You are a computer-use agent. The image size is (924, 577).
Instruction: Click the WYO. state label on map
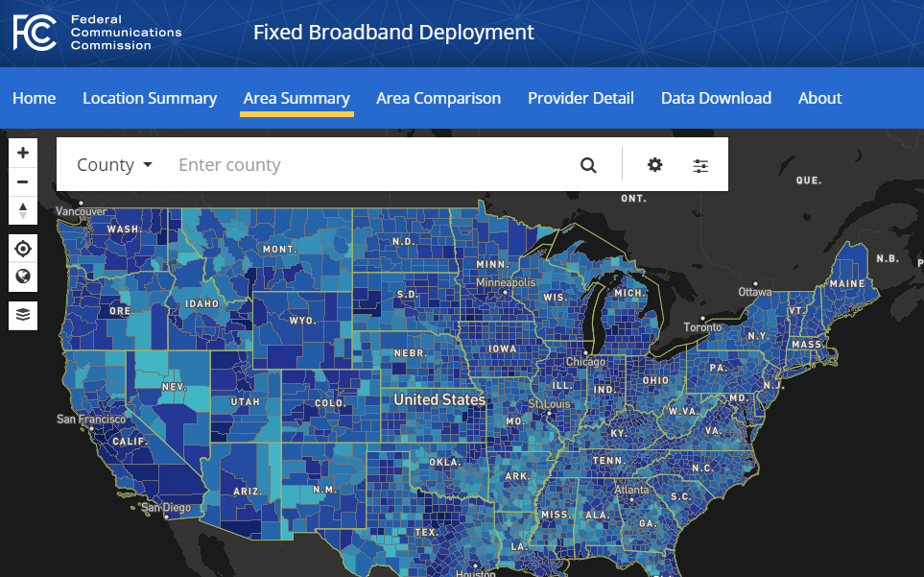pyautogui.click(x=303, y=321)
